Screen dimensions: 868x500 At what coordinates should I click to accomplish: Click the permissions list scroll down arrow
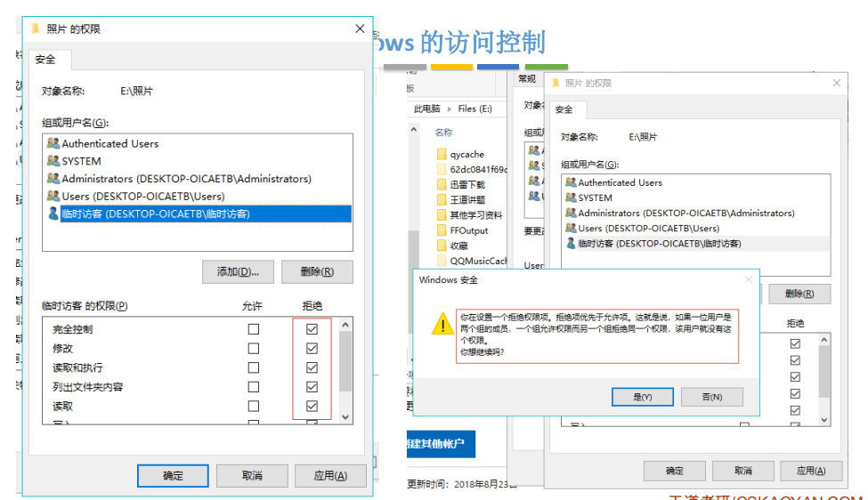345,417
